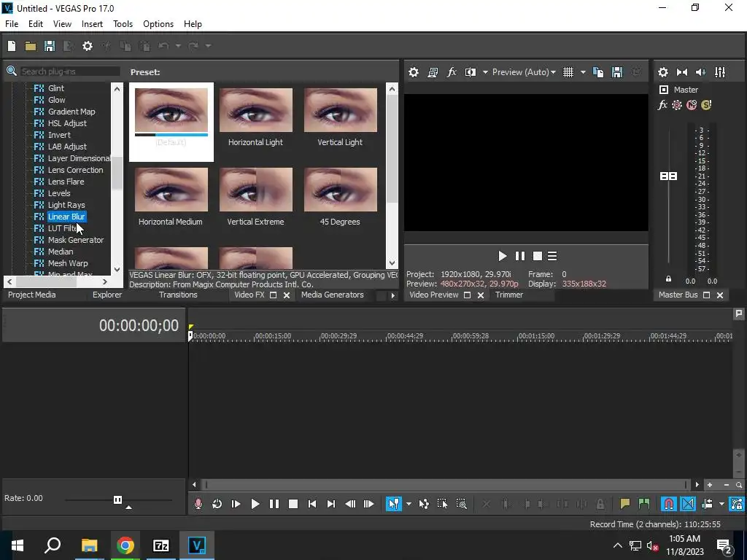Insert a marker with the yellow flag icon
The height and width of the screenshot is (560, 747).
(624, 504)
